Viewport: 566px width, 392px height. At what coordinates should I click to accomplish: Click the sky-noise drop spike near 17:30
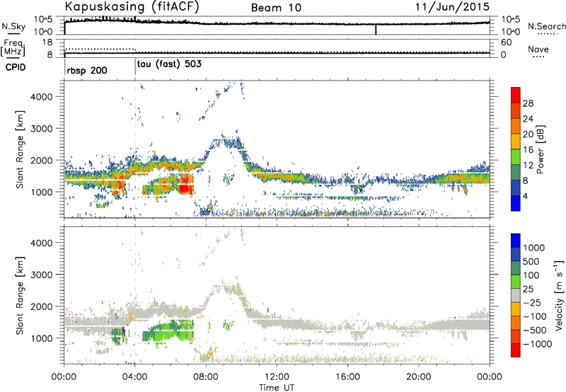[376, 29]
